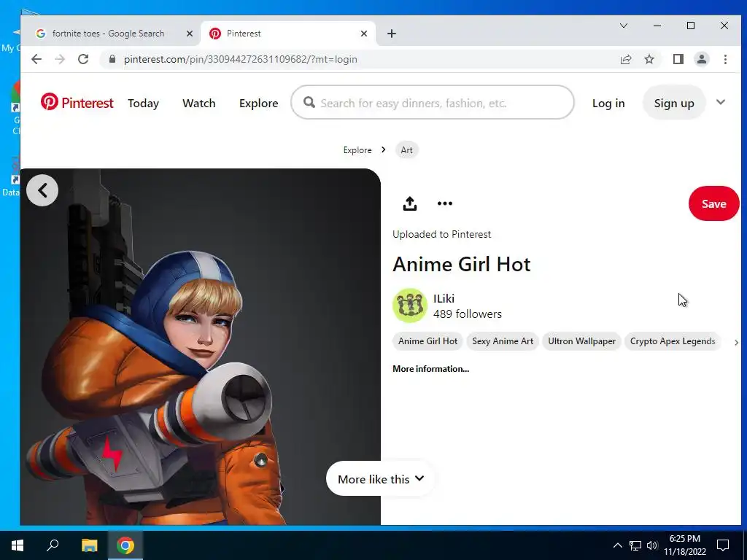The width and height of the screenshot is (747, 560).
Task: Close the fortnite toes Google Search tab
Action: coord(189,34)
